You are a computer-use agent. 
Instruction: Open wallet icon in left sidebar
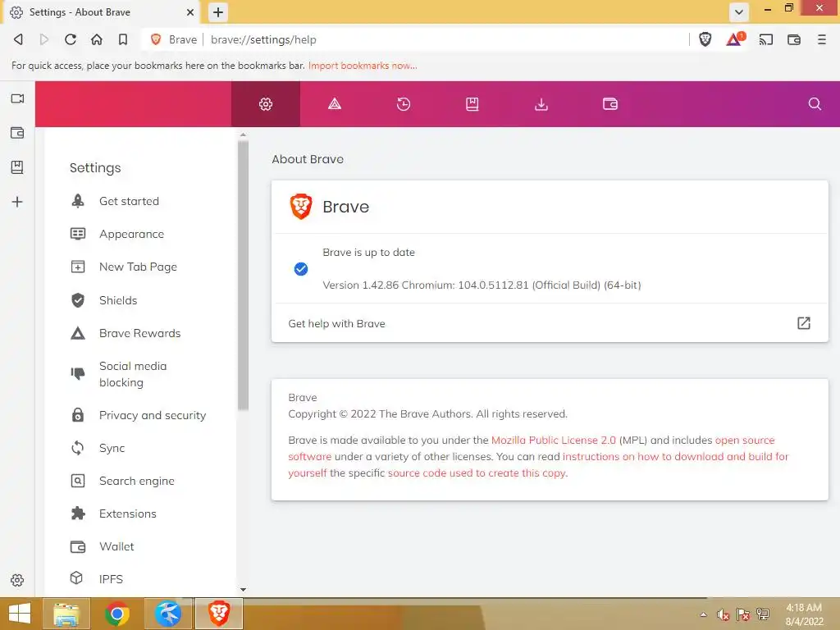pyautogui.click(x=17, y=133)
